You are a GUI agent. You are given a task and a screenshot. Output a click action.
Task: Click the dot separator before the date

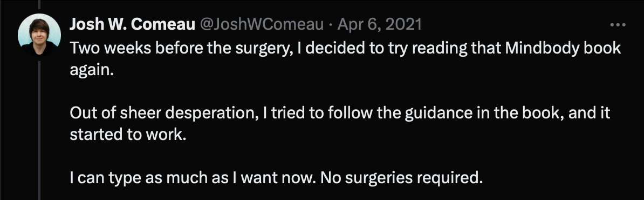pyautogui.click(x=331, y=26)
